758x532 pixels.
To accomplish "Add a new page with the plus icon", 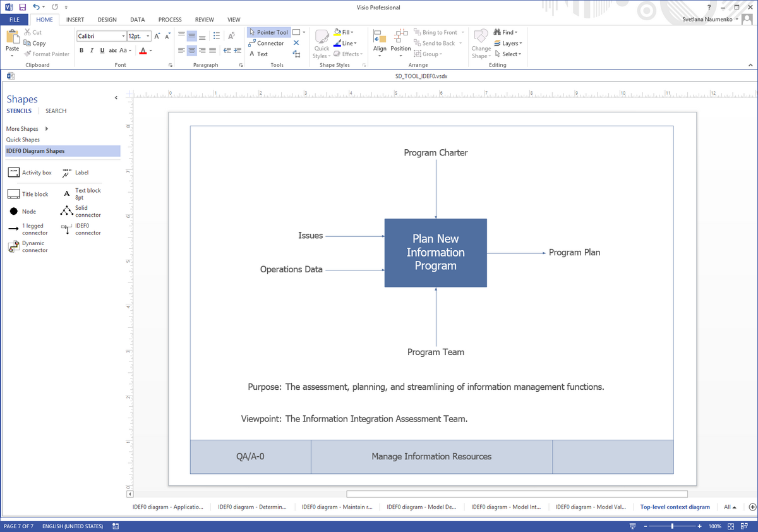I will pos(752,507).
